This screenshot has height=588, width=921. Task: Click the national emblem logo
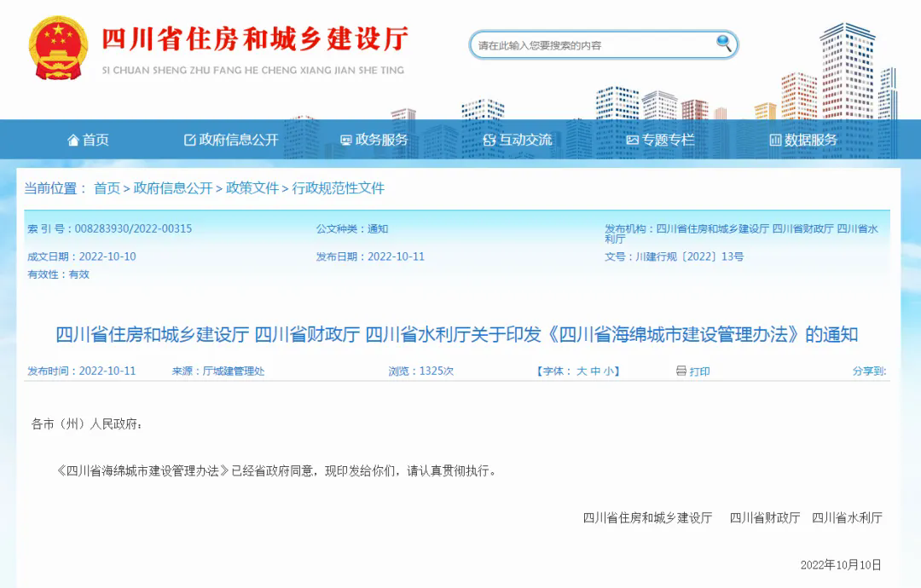pyautogui.click(x=58, y=46)
